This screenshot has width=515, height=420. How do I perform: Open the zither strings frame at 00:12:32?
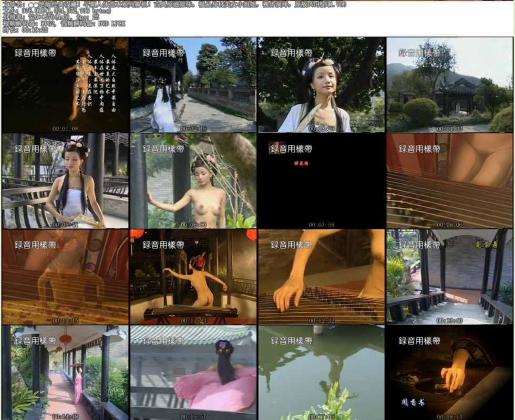pyautogui.click(x=322, y=277)
